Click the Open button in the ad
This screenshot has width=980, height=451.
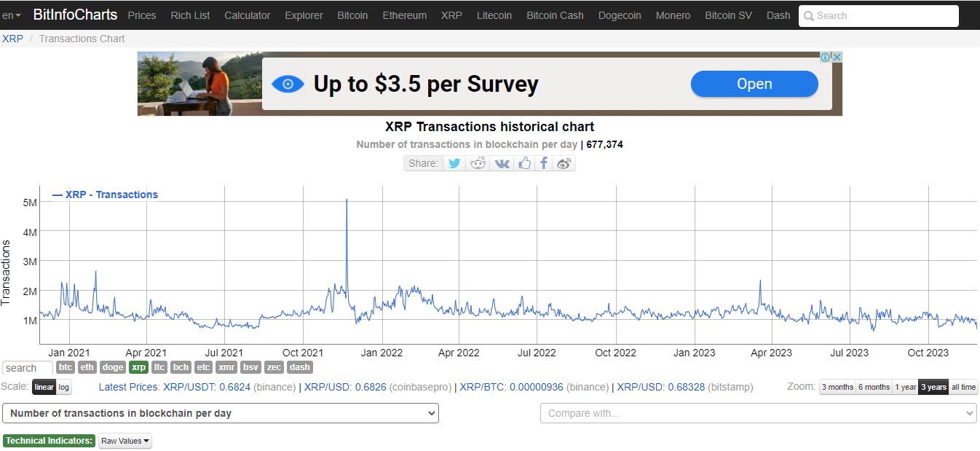coord(754,84)
